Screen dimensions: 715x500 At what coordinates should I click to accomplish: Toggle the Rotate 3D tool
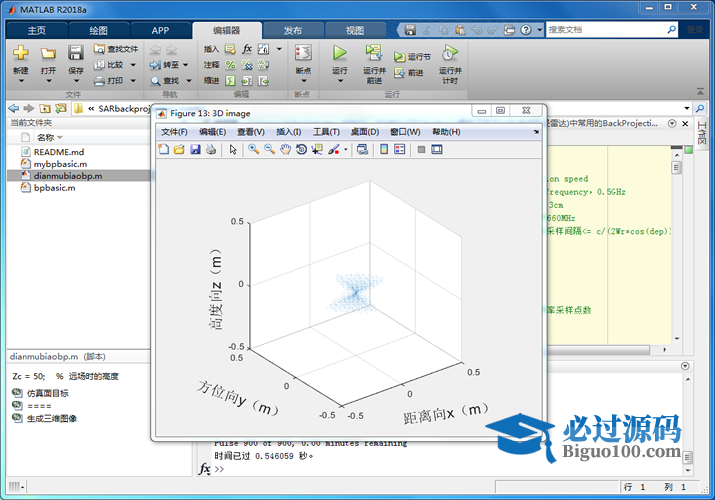(300, 150)
